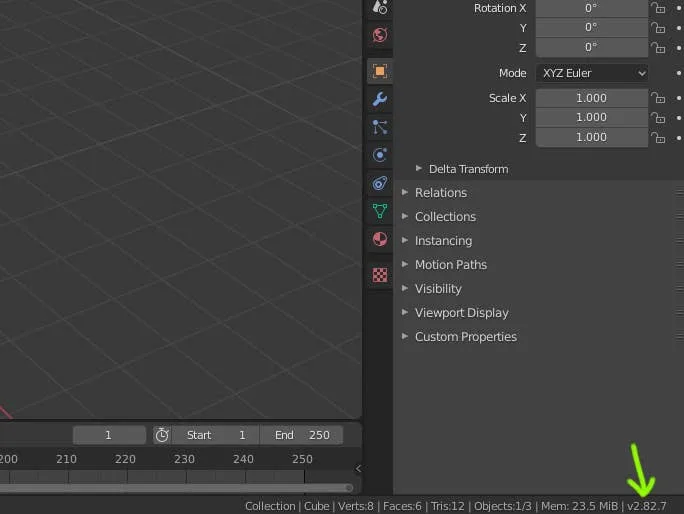Image resolution: width=684 pixels, height=514 pixels.
Task: Click Collection label in status bar
Action: [270, 506]
